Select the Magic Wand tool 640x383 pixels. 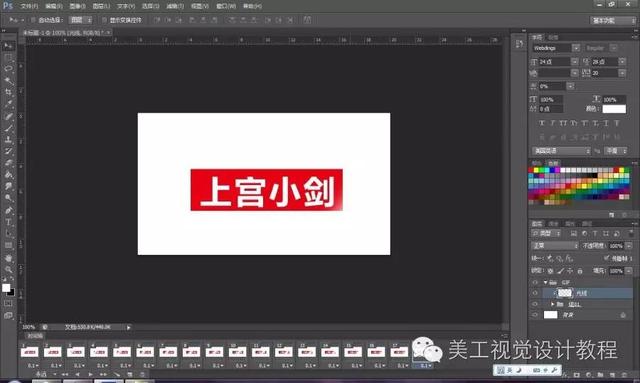click(x=8, y=80)
